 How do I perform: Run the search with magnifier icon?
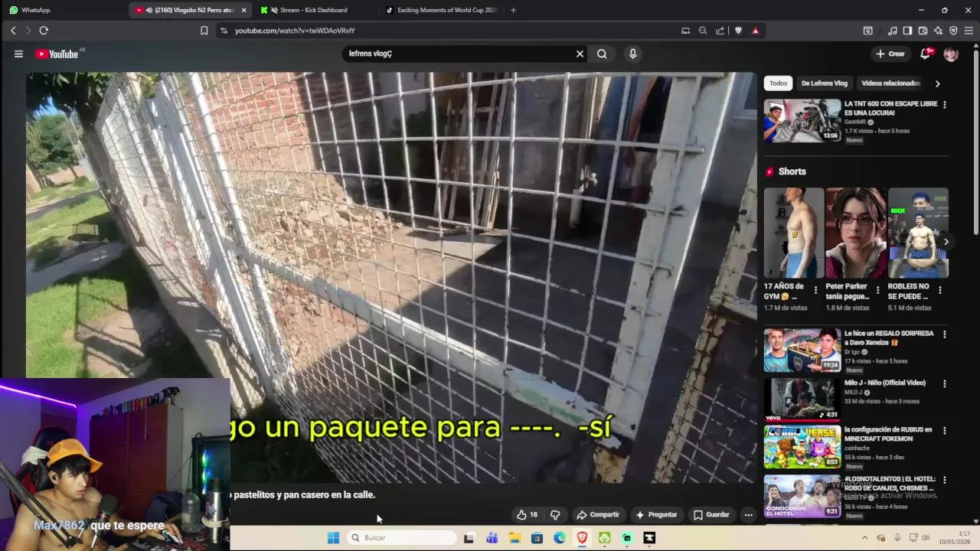tap(602, 54)
